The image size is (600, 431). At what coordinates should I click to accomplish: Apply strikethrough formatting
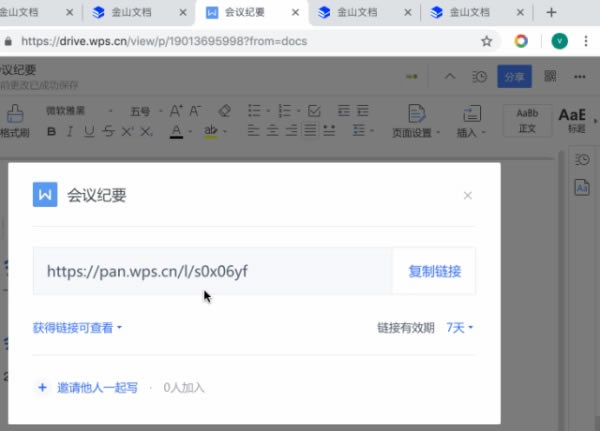(109, 132)
